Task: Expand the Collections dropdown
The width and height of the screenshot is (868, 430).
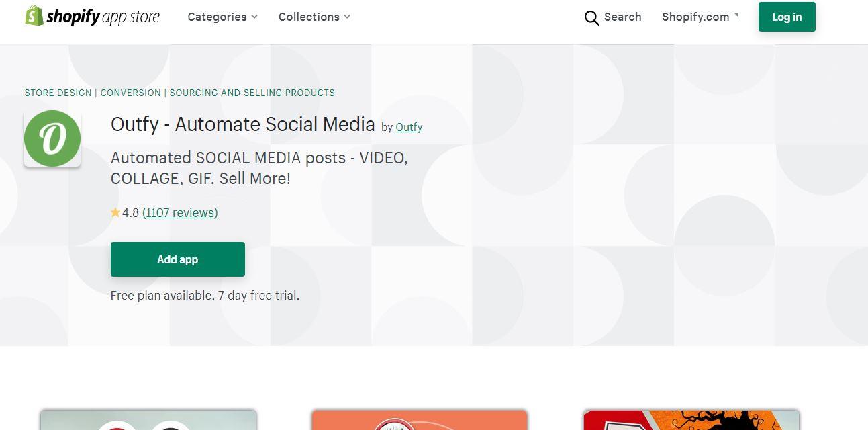Action: (314, 17)
